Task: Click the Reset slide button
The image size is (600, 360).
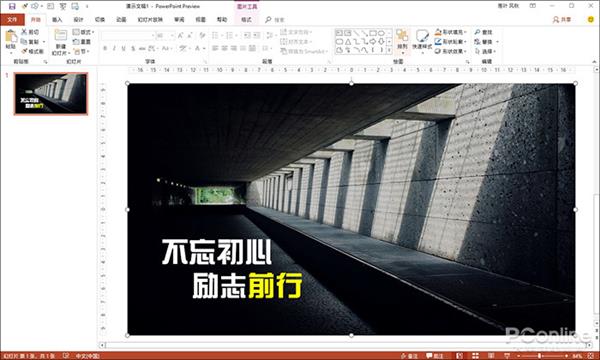Action: click(82, 42)
